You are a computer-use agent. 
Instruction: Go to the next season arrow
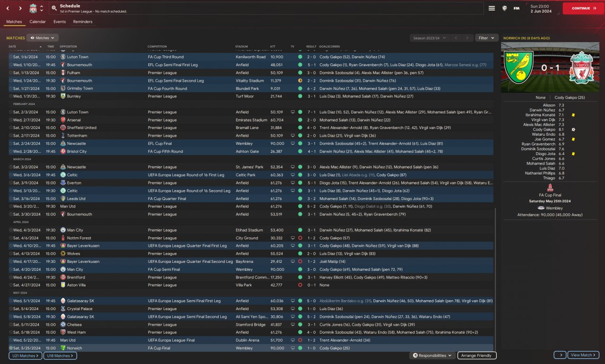(467, 38)
